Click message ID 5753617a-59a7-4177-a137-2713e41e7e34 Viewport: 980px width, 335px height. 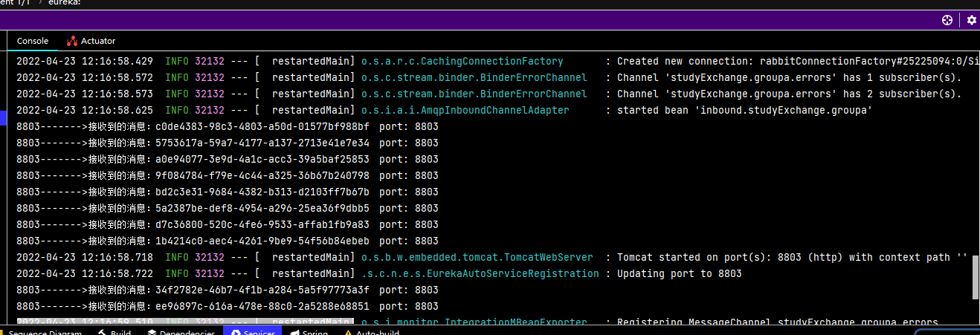coord(262,143)
